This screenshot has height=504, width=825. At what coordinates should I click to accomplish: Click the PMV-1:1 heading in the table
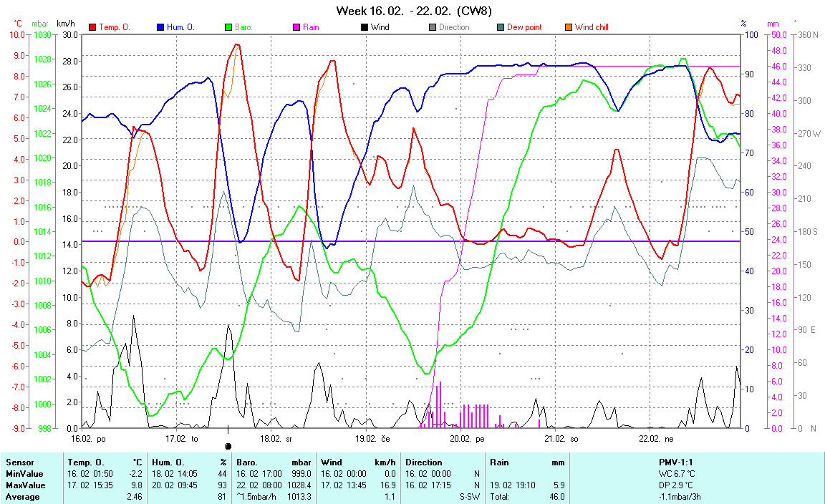[x=677, y=462]
